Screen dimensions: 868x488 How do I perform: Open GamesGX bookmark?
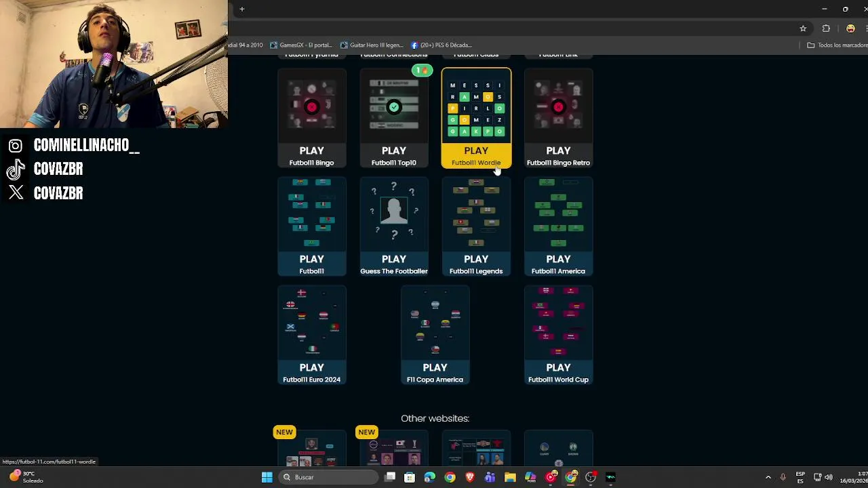tap(301, 45)
